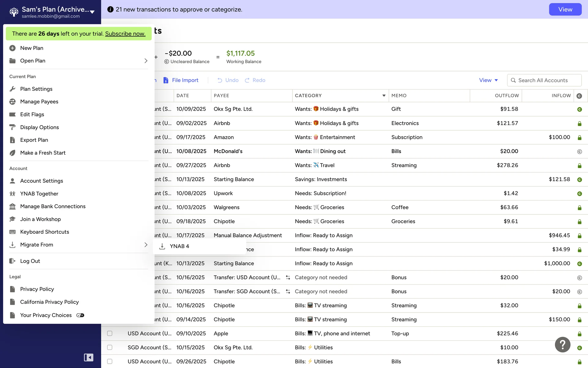Open the View dropdown in toolbar
The height and width of the screenshot is (368, 588).
[x=488, y=80]
